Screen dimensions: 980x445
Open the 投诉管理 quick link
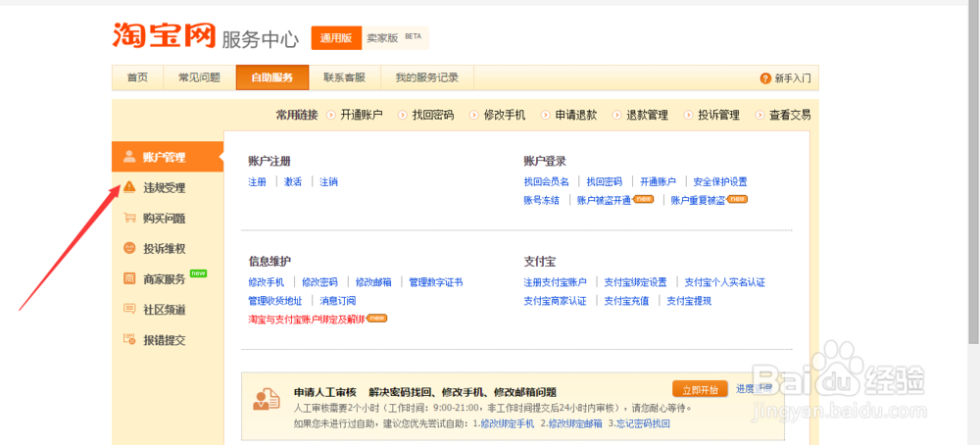[x=718, y=115]
